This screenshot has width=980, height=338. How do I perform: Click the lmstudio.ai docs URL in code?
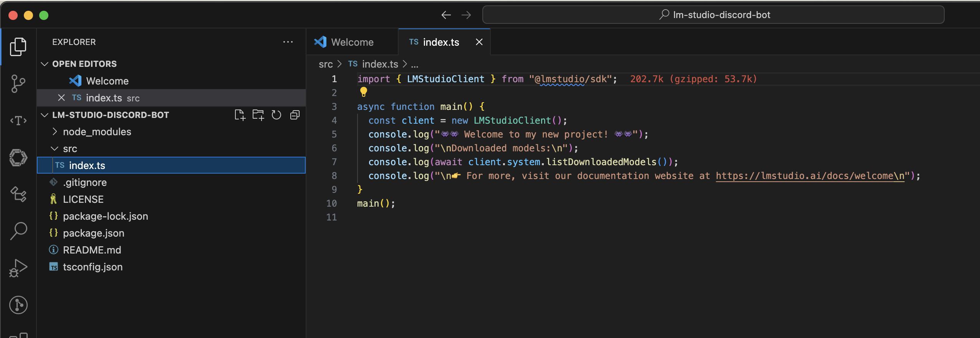click(810, 176)
